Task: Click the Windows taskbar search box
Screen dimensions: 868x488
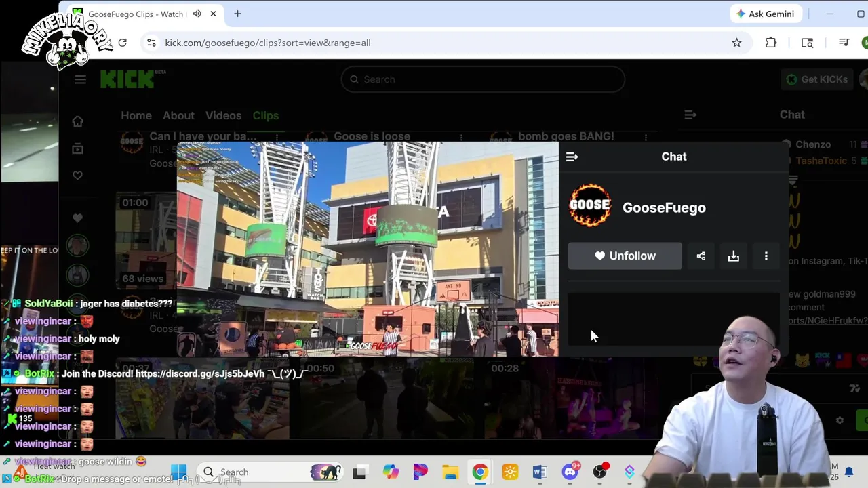Action: click(x=270, y=472)
